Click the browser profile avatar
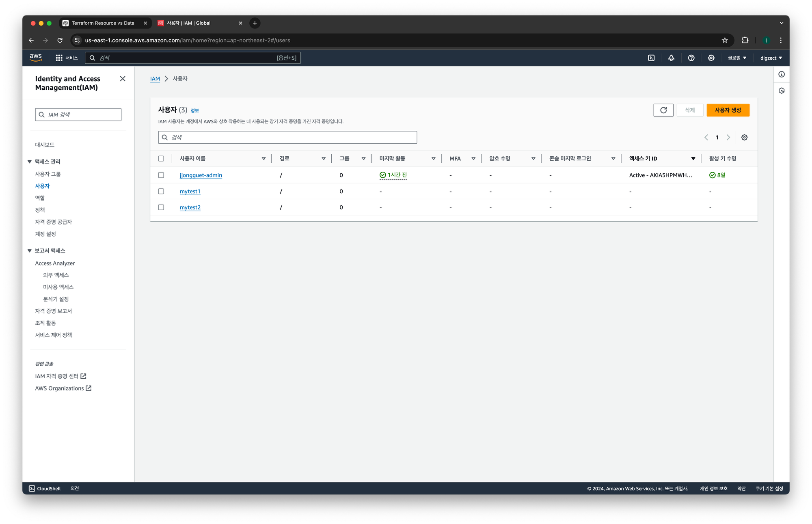Viewport: 812px width, 524px height. tap(766, 40)
